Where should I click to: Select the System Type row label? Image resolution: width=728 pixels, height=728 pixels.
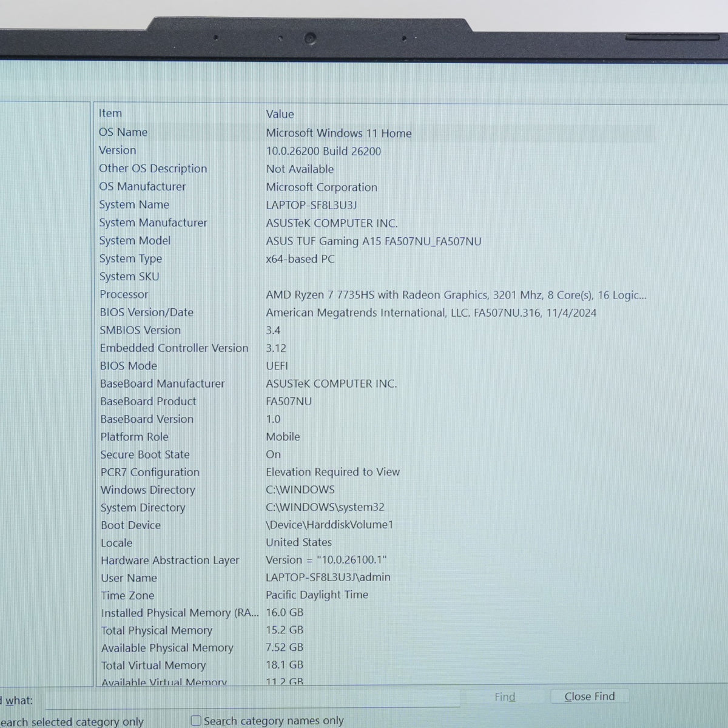[131, 258]
